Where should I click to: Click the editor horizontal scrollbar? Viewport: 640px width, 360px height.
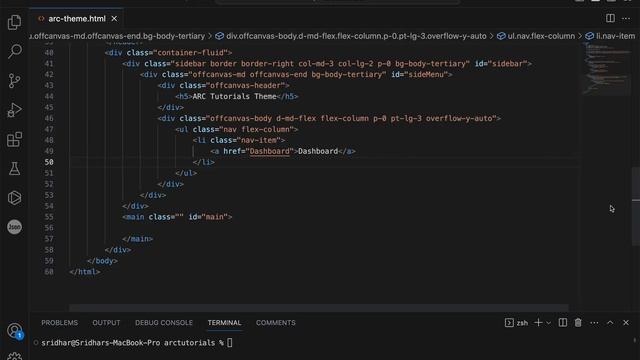click(x=318, y=307)
